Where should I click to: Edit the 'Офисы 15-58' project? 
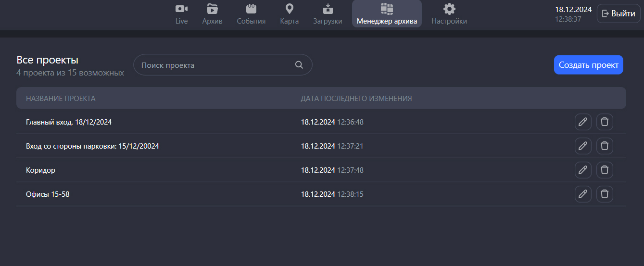583,194
